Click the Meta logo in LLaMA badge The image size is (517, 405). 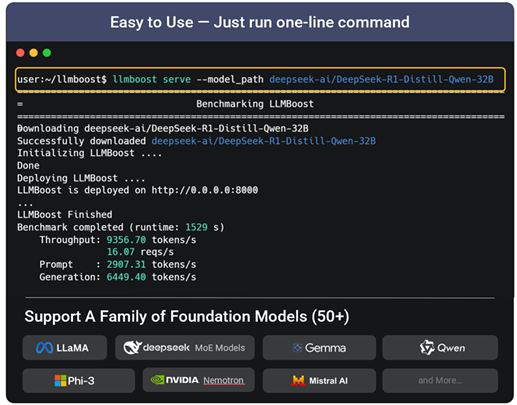tap(44, 348)
